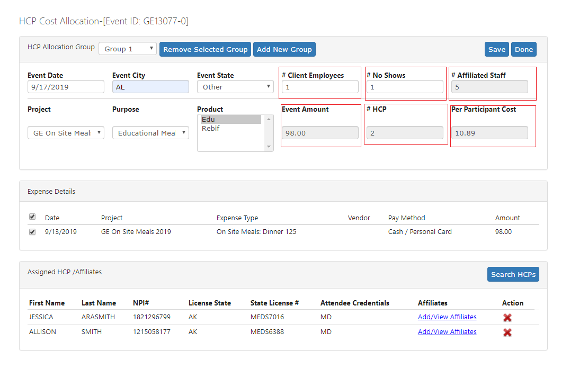Open Add/View Affiliates for JESSICA ARASMITH

tap(447, 317)
